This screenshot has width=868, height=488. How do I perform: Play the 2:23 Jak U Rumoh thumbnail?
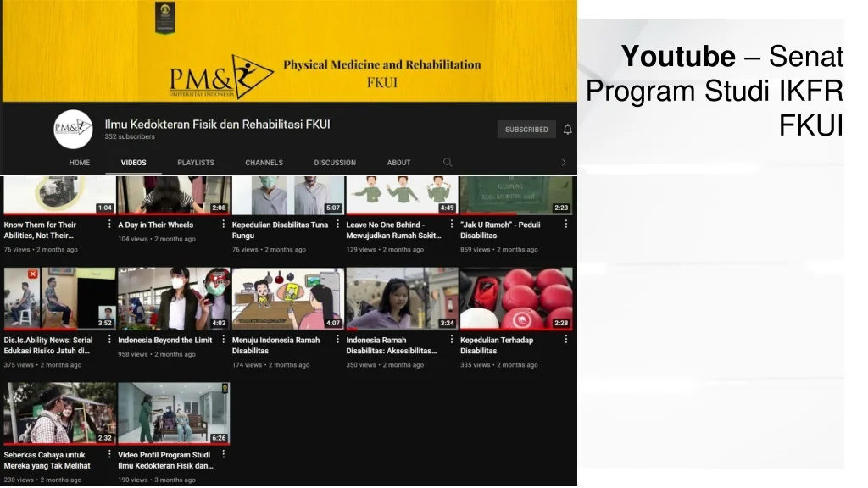[516, 195]
